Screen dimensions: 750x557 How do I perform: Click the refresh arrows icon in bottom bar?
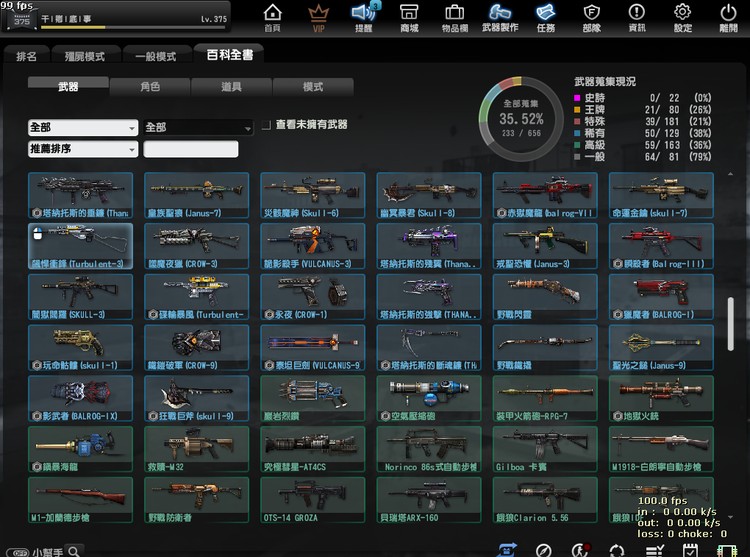pos(617,550)
